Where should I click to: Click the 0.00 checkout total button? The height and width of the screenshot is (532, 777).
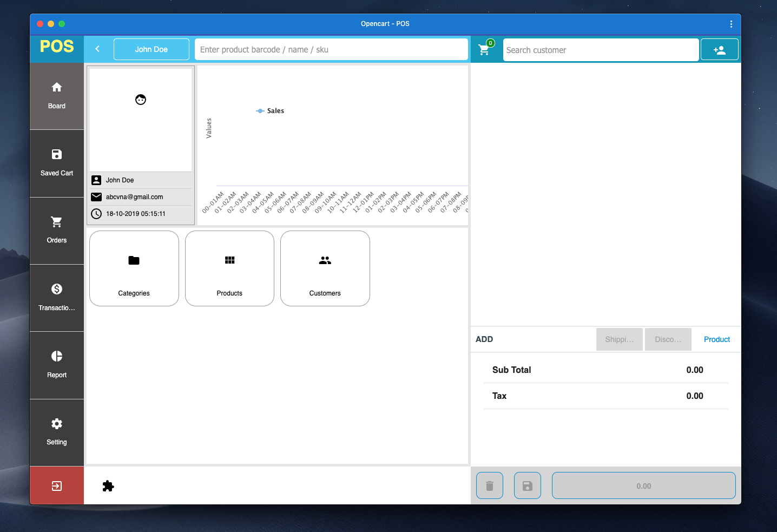(644, 485)
